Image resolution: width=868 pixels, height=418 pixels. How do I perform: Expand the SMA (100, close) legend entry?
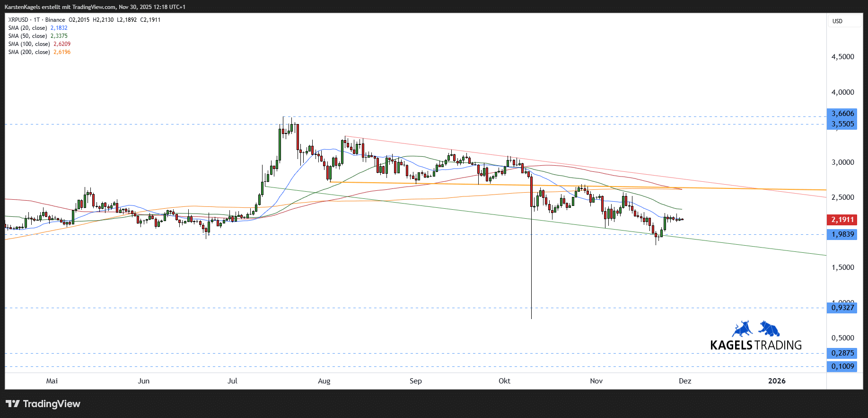click(x=29, y=44)
